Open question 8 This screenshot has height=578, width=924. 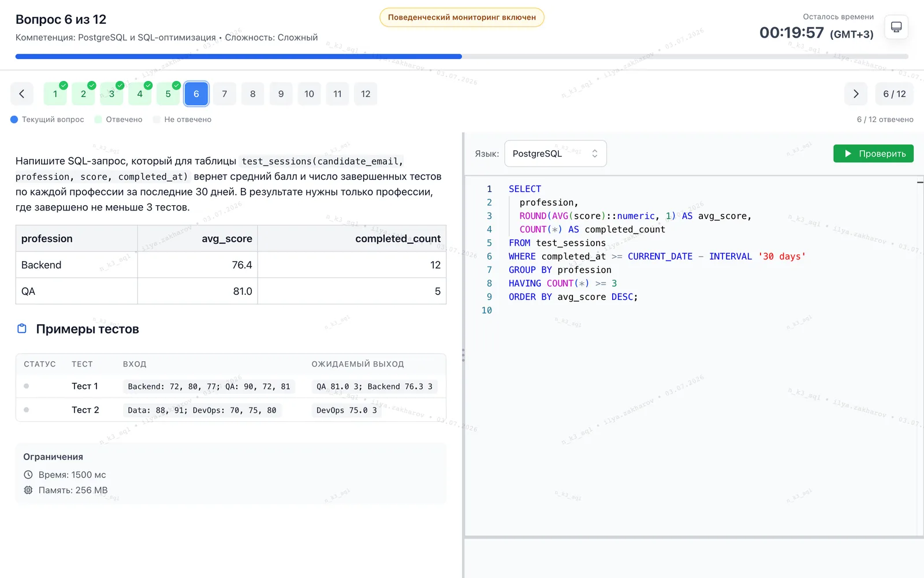click(x=253, y=94)
